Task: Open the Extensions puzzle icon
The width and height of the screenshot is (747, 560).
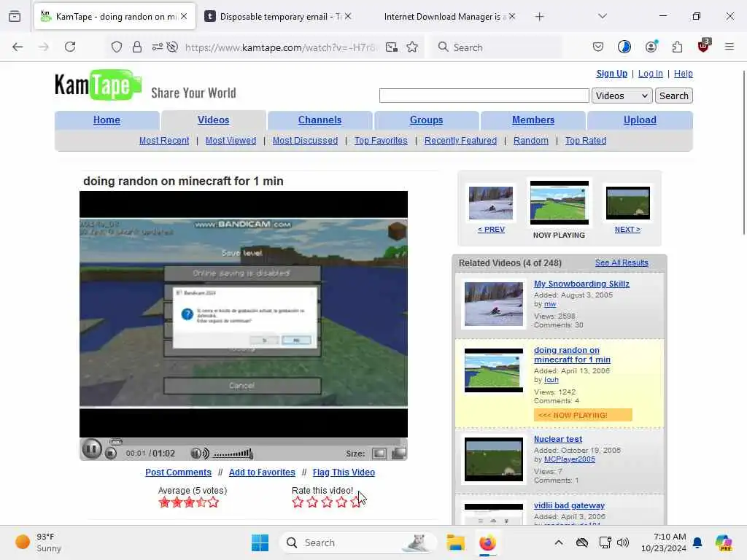Action: 677,47
